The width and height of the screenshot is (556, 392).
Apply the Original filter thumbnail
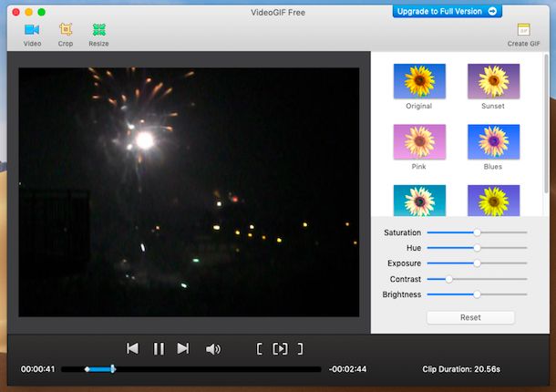pos(419,81)
